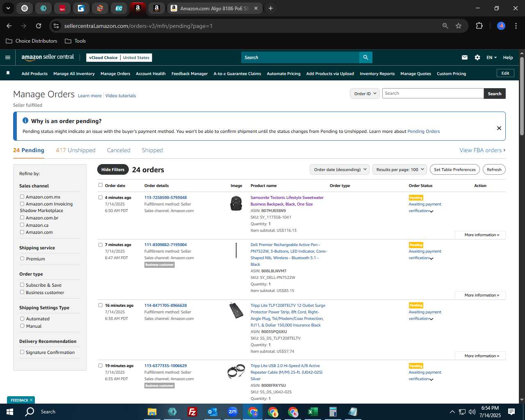Select all orders header checkbox
Viewport: 525px width, 420px height.
click(x=100, y=185)
